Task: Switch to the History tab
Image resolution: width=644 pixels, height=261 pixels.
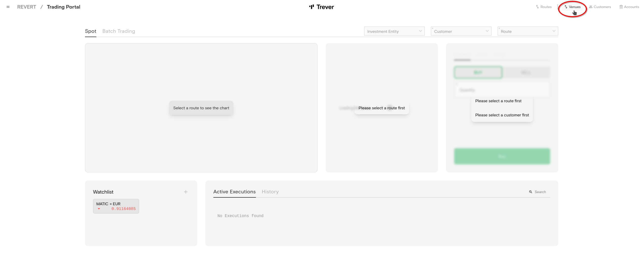Action: tap(270, 192)
